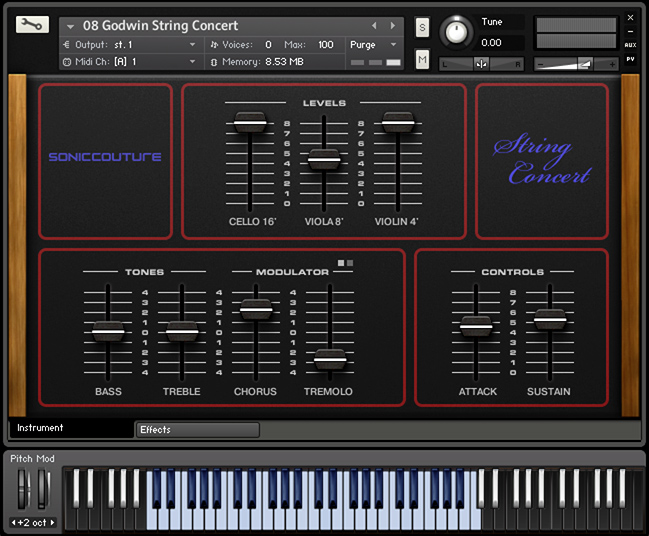Image resolution: width=649 pixels, height=536 pixels.
Task: Click the Max voices value 100
Action: (326, 45)
